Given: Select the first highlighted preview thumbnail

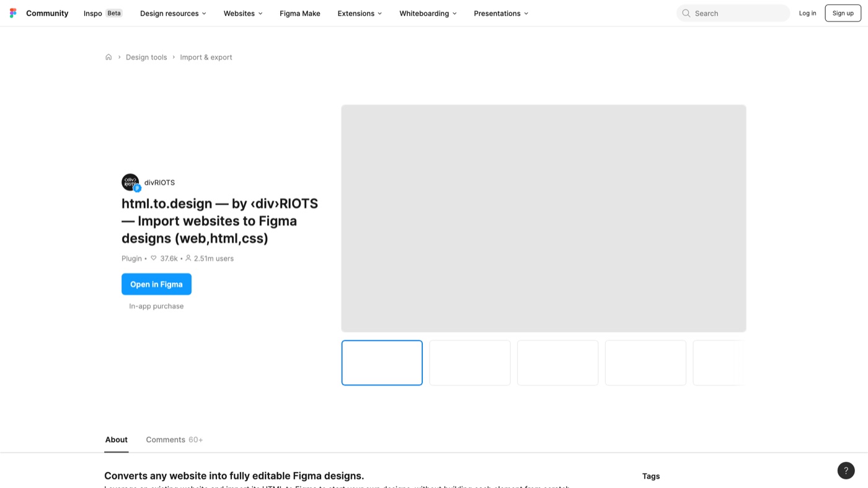Looking at the screenshot, I should click(382, 363).
